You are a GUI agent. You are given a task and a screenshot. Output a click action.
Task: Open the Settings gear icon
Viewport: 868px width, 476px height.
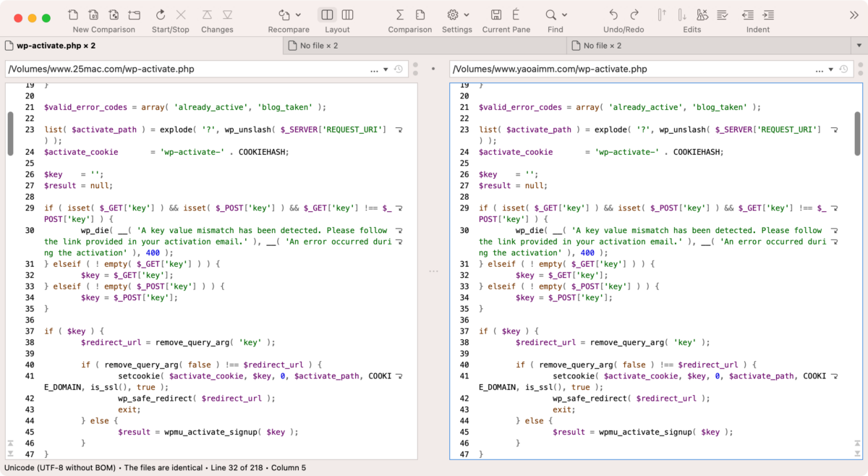[x=453, y=14]
